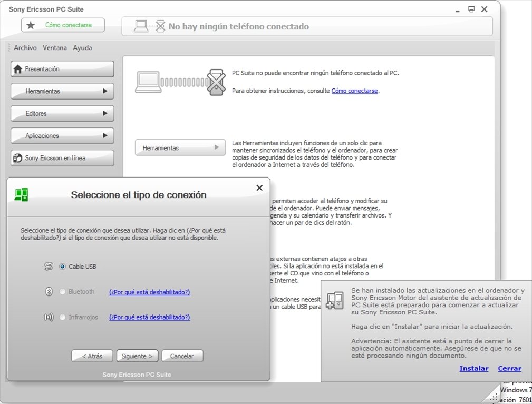This screenshot has width=532, height=404.
Task: Go back with the Atrás button
Action: coord(92,356)
